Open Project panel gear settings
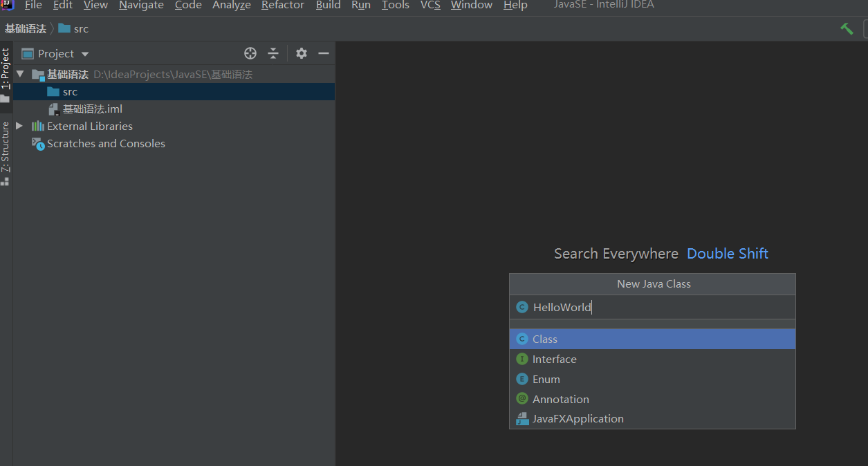868x466 pixels. click(x=301, y=53)
